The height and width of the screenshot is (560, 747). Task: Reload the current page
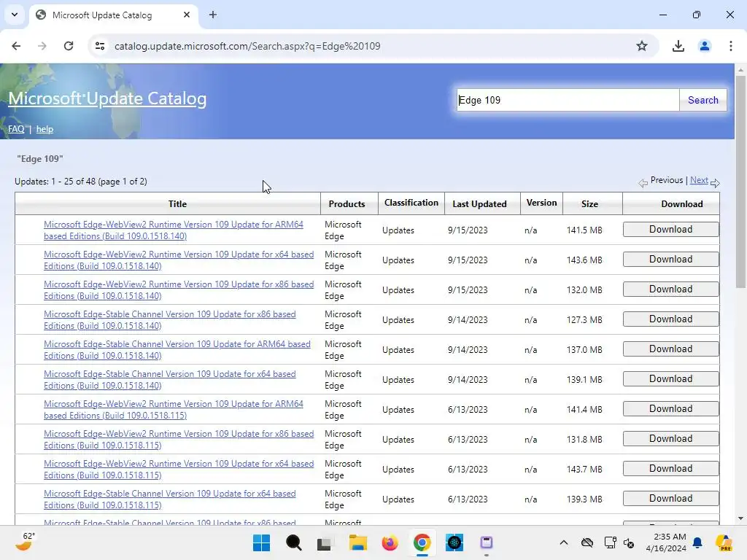coord(69,46)
